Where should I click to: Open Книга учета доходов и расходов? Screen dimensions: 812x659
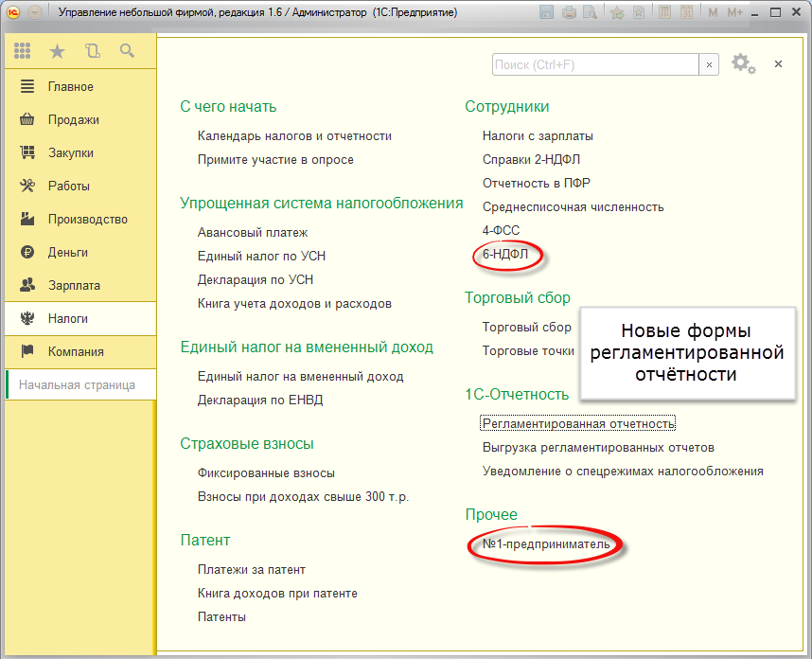(294, 304)
